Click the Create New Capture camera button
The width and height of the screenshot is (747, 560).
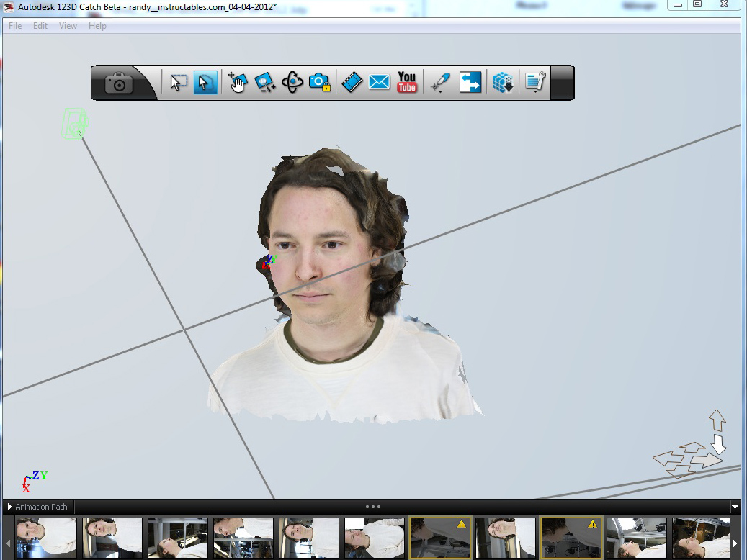pos(119,83)
